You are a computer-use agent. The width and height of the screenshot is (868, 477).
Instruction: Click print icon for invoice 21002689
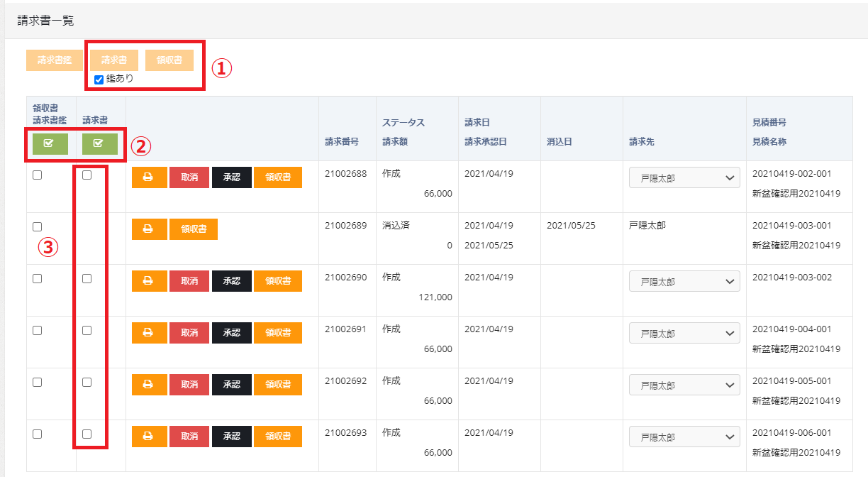pyautogui.click(x=149, y=229)
